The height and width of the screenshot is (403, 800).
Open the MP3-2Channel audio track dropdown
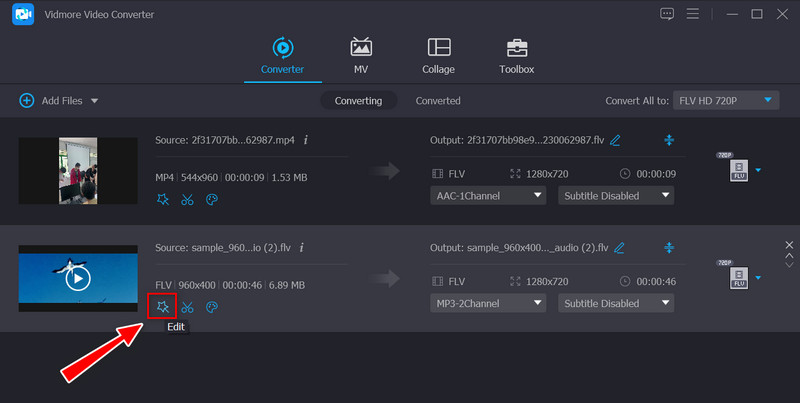pyautogui.click(x=487, y=303)
